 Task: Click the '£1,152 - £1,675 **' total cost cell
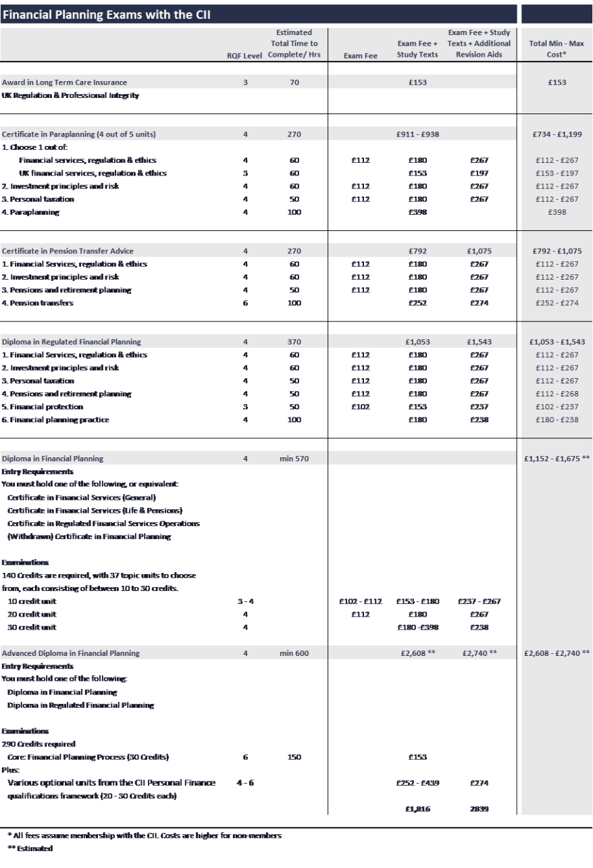tap(557, 459)
